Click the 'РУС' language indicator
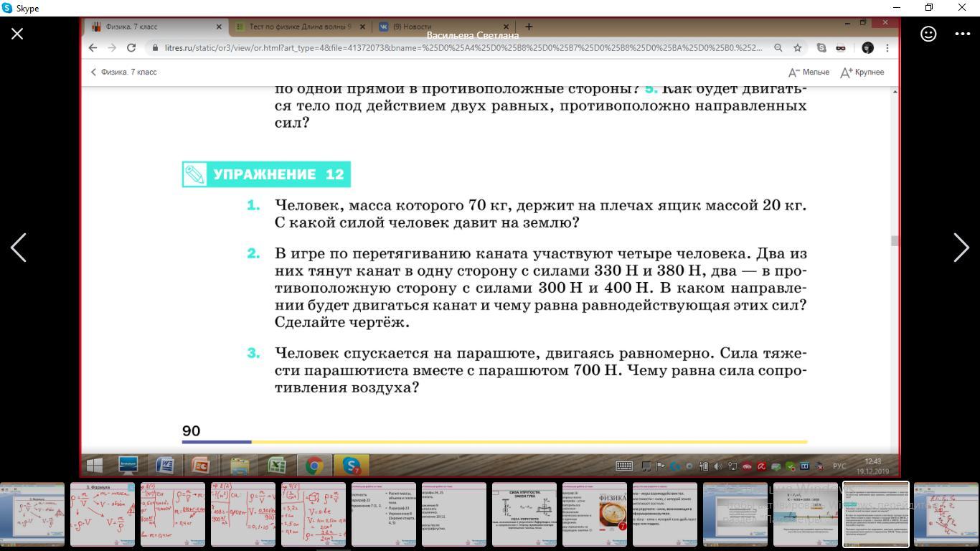The image size is (980, 551). point(839,466)
